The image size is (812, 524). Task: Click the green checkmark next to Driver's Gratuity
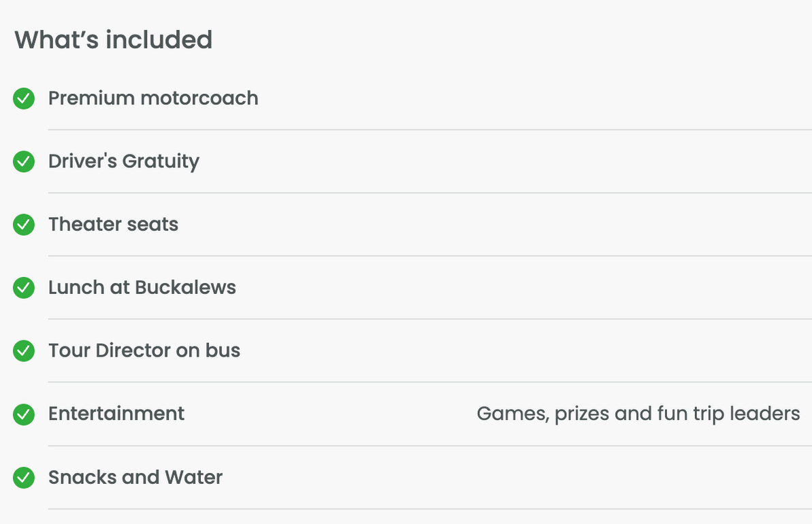click(24, 161)
